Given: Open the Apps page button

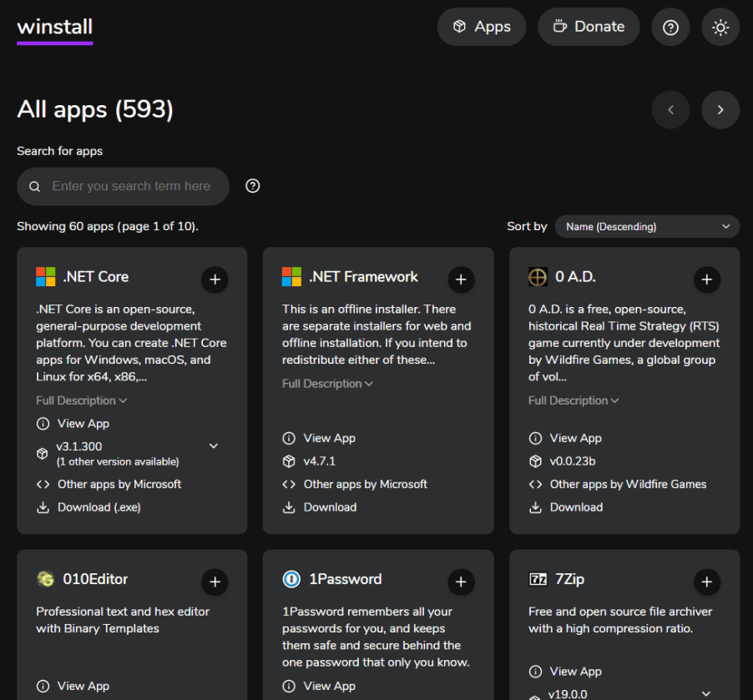Looking at the screenshot, I should (x=481, y=27).
